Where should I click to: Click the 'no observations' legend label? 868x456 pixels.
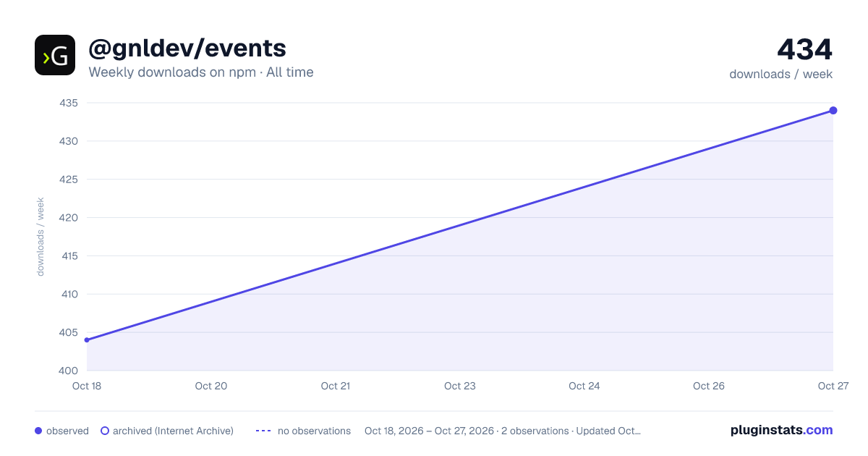pos(314,431)
